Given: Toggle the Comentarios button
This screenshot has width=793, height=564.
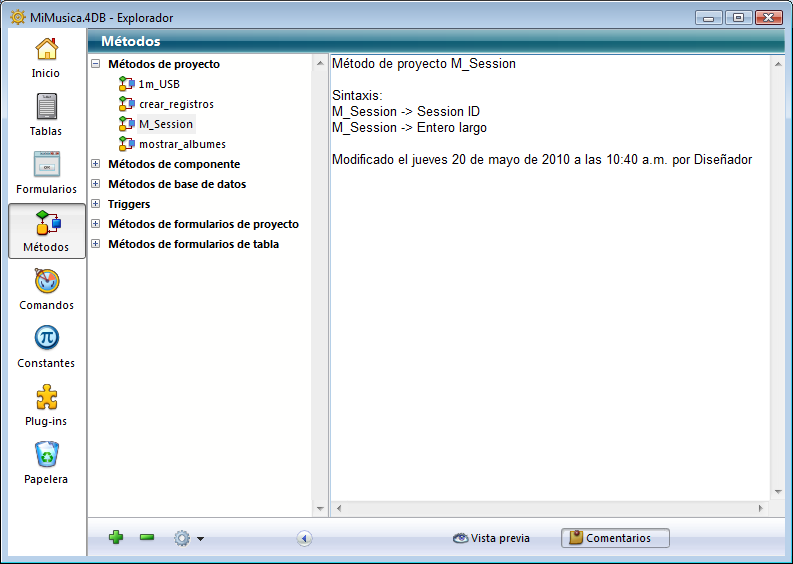Looking at the screenshot, I should [615, 538].
